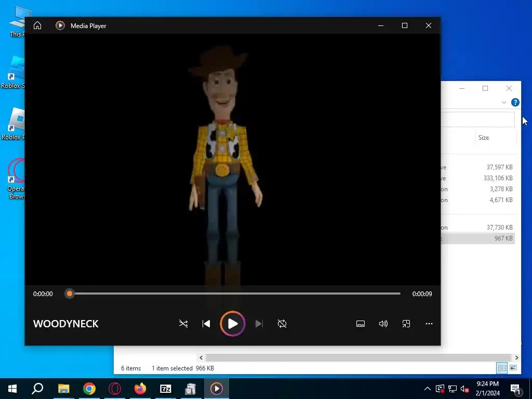
Task: Open the volume control
Action: pyautogui.click(x=383, y=324)
